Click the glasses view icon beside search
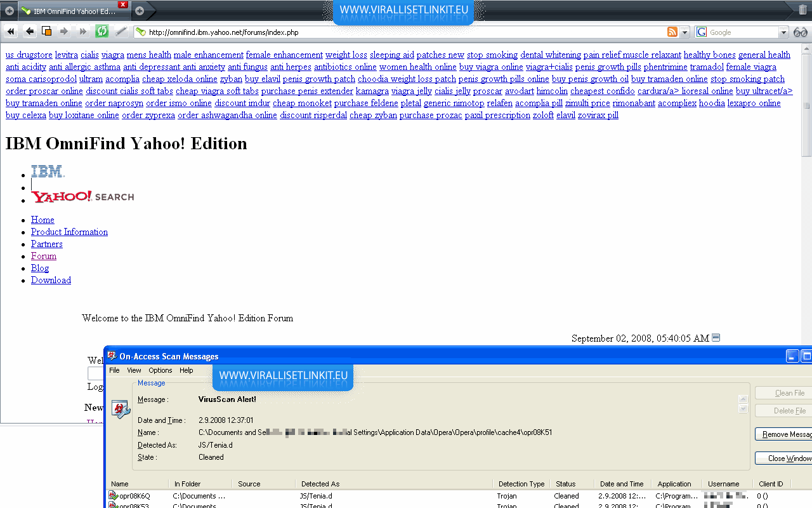 point(801,32)
